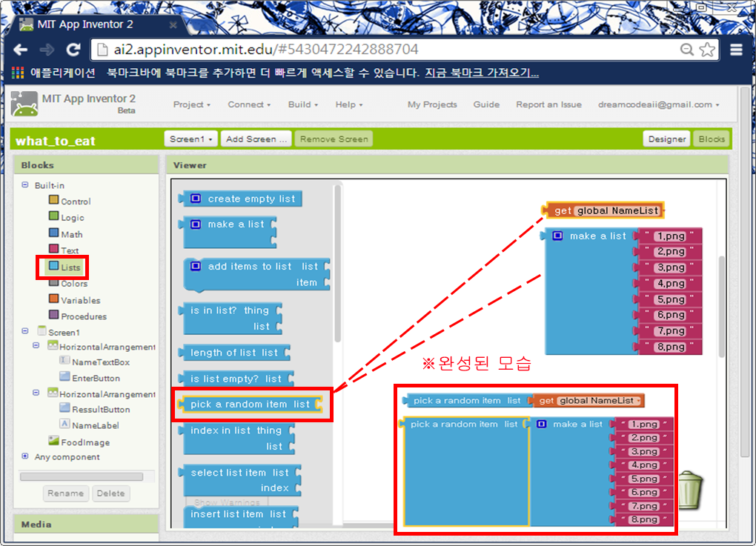
Task: Click the Blocks panel horizontal scrollbar
Action: 82,476
